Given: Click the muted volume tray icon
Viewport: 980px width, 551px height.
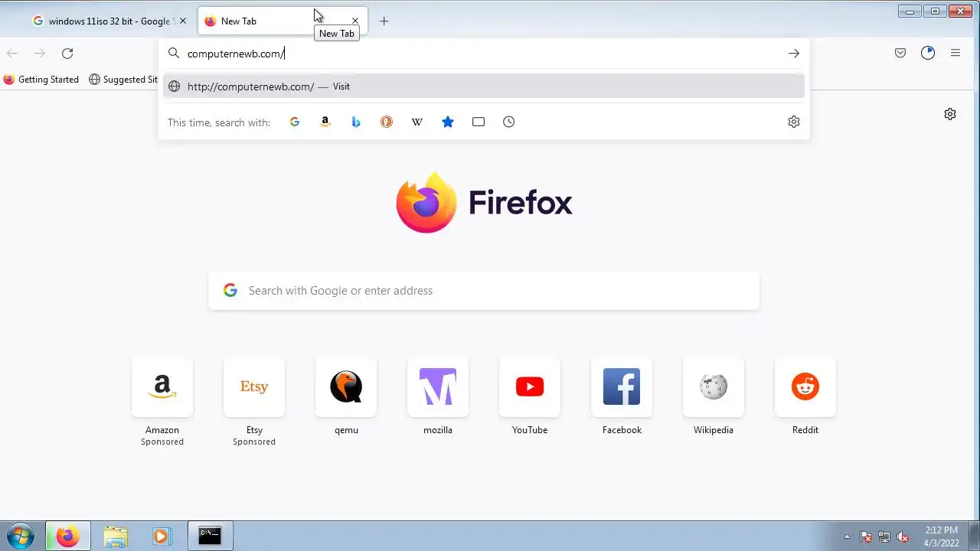Looking at the screenshot, I should pyautogui.click(x=903, y=536).
